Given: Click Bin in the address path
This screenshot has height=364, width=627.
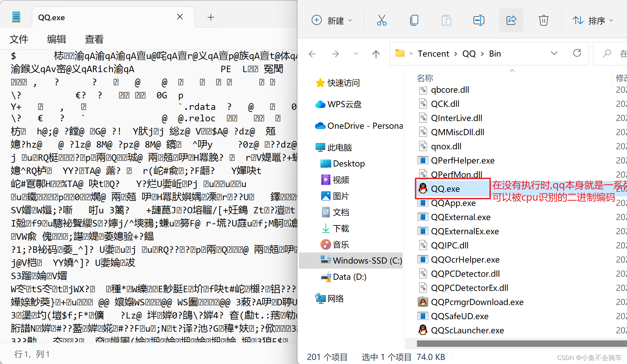Looking at the screenshot, I should coord(495,54).
